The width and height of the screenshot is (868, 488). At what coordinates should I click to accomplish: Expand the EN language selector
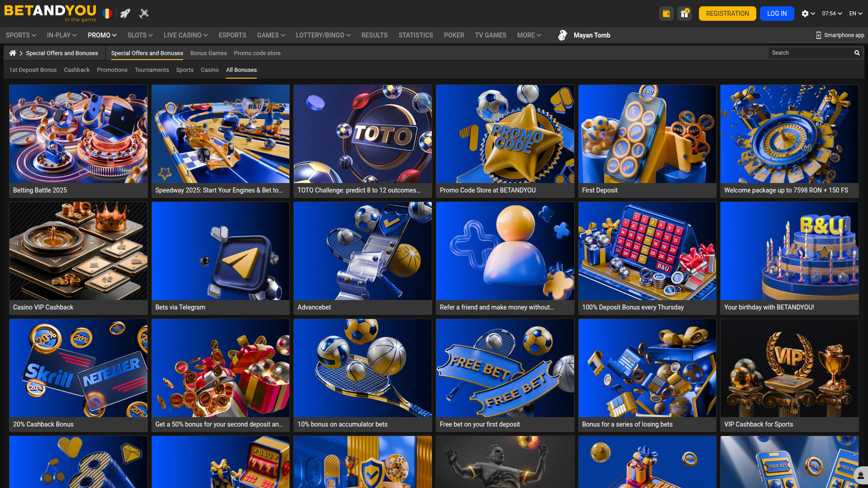[855, 14]
